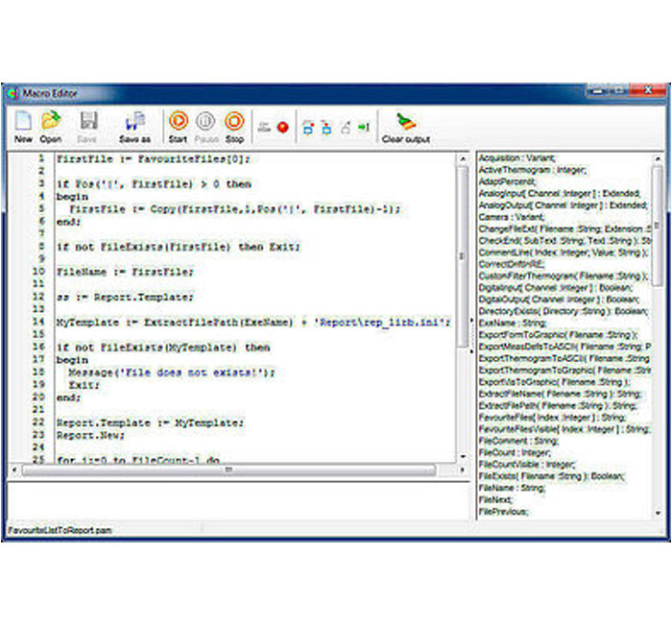
Task: Select the Acquisition : Variant list entry
Action: 516,158
